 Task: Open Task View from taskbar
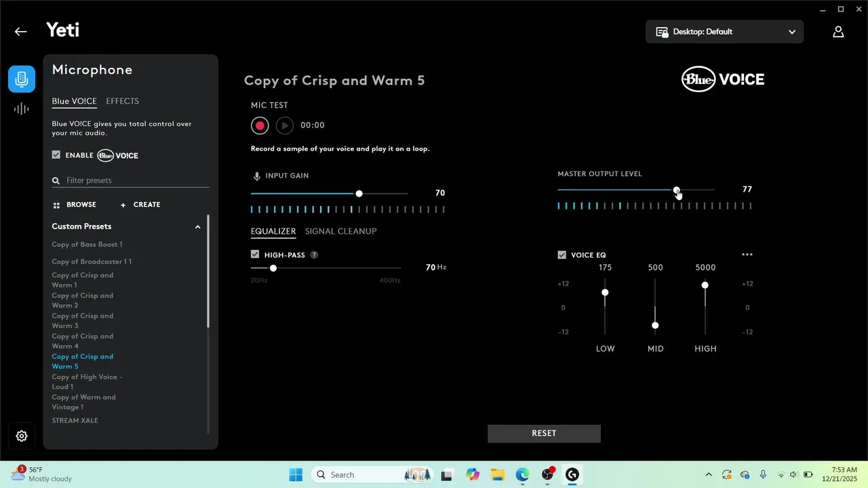(446, 475)
